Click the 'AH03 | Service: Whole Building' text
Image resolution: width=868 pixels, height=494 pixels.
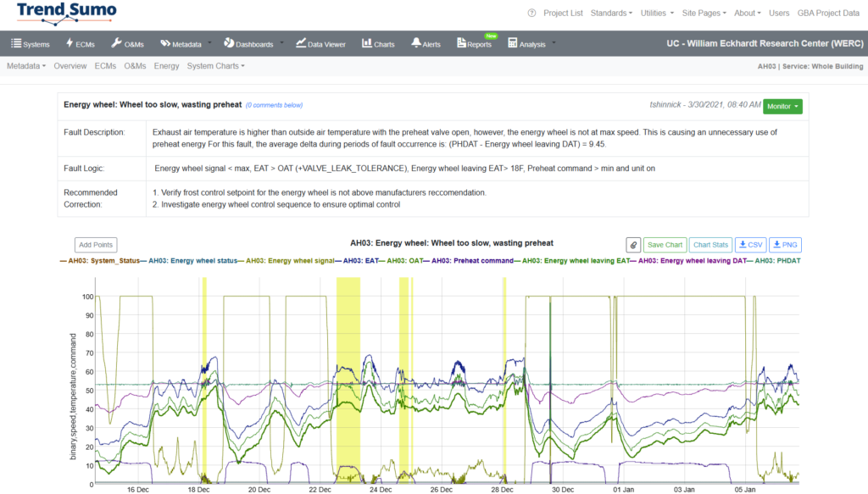810,66
